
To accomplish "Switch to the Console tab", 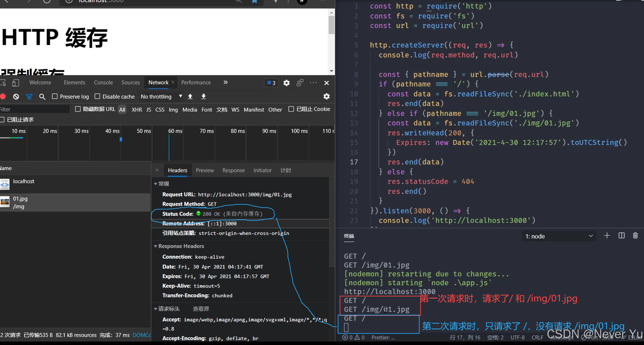I will pos(103,82).
